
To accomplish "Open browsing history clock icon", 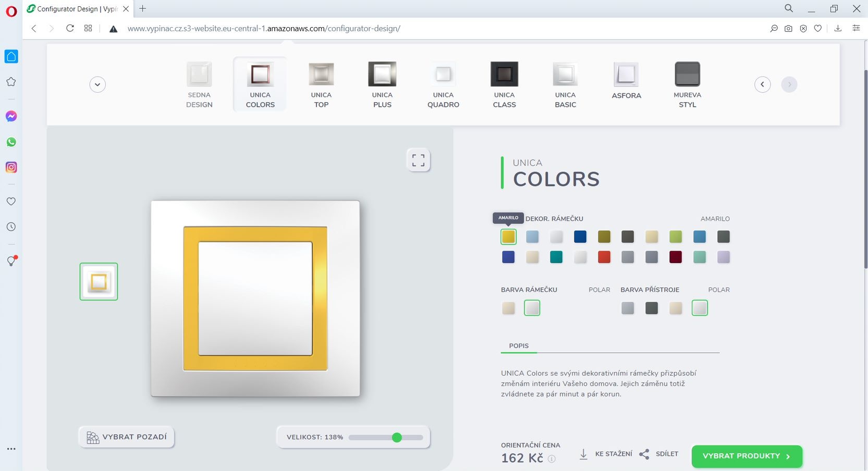I will (x=11, y=227).
